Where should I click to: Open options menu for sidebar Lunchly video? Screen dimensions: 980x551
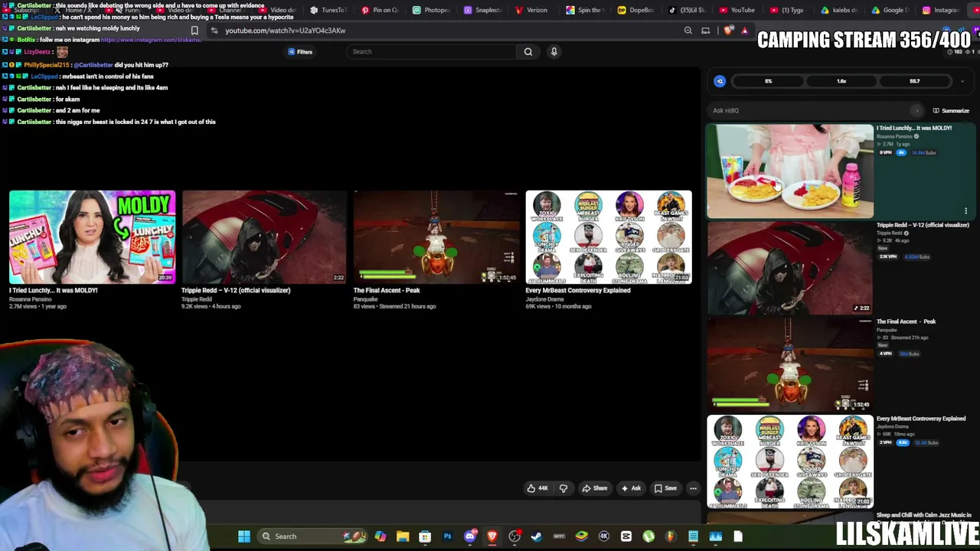(965, 210)
